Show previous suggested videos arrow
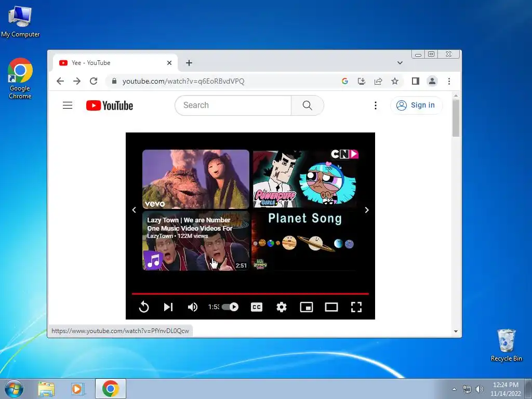The image size is (532, 399). [x=134, y=210]
